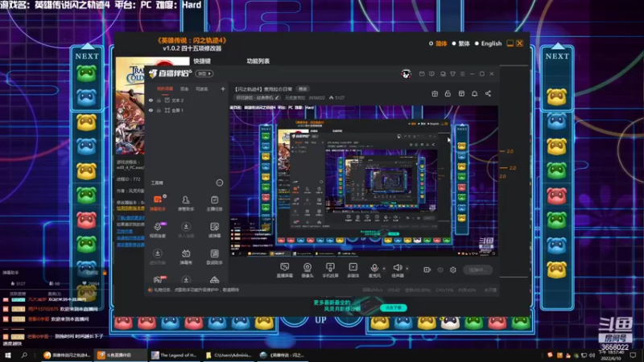Click the room number 3656022 text
Image resolution: width=644 pixels, height=362 pixels.
(x=317, y=97)
